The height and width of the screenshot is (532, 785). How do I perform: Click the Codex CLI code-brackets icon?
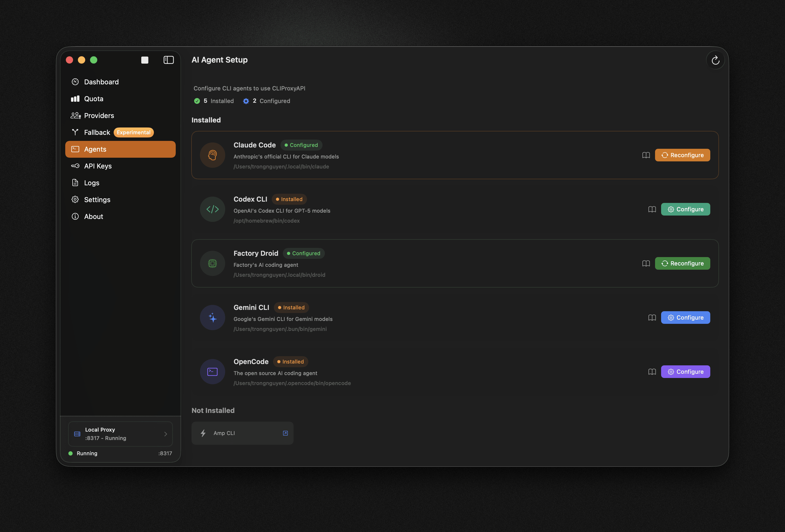point(213,209)
